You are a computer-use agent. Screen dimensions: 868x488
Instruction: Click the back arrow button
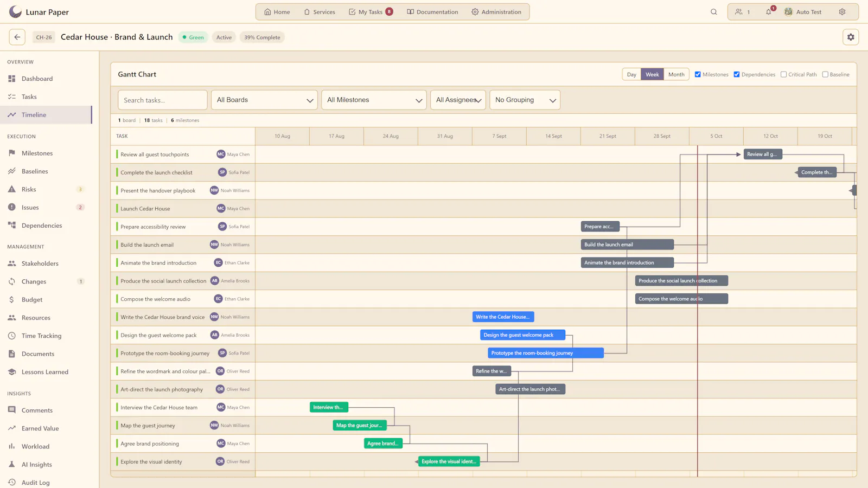[17, 37]
